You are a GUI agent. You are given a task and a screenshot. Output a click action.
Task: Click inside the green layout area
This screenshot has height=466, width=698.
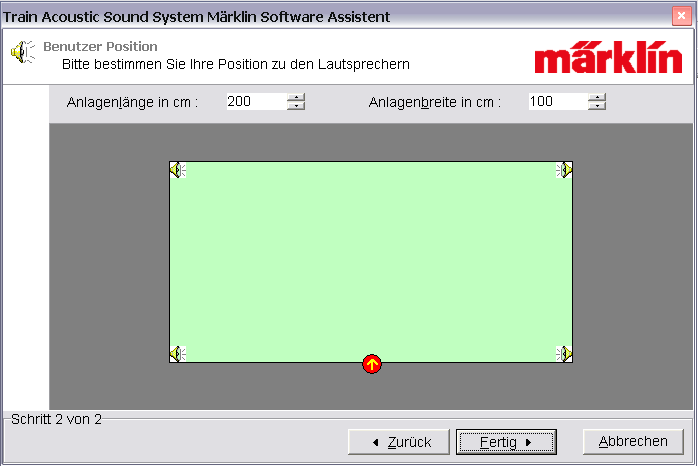pyautogui.click(x=371, y=260)
